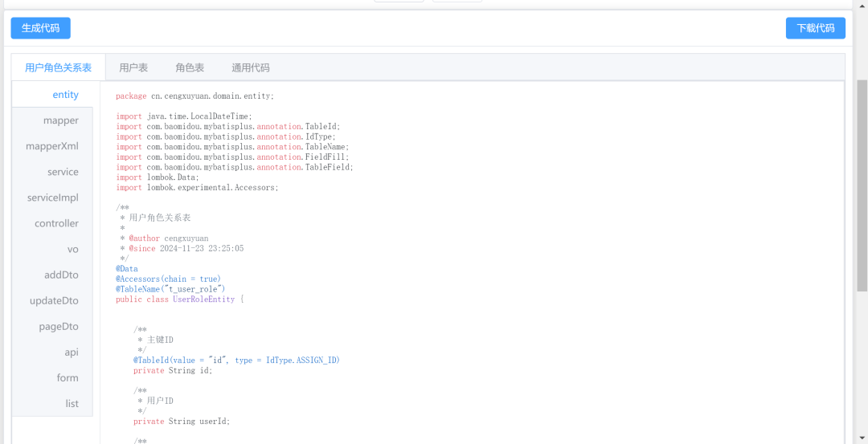
Task: Click the page vertical scrollbar
Action: click(x=862, y=185)
